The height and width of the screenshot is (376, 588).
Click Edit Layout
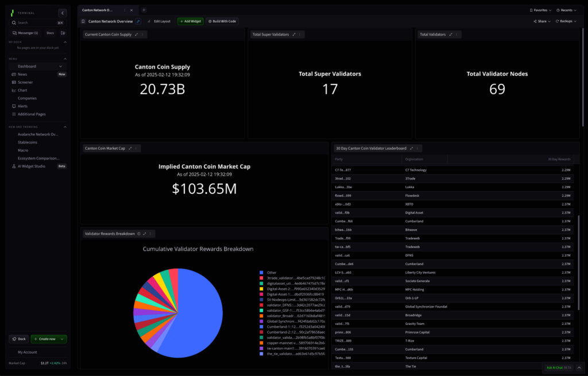tap(160, 21)
